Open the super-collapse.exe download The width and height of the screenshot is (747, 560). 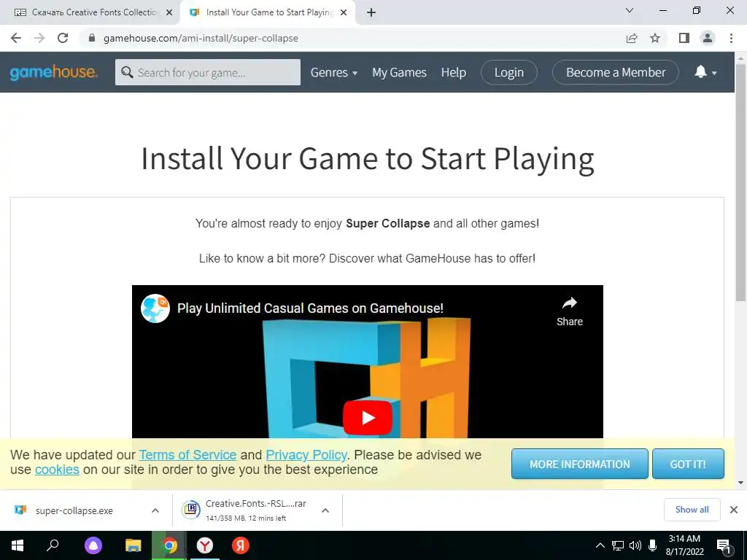click(74, 510)
